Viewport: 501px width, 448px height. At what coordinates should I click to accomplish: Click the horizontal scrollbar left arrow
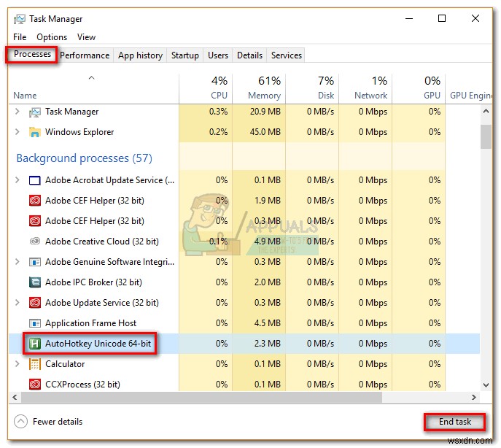click(15, 397)
